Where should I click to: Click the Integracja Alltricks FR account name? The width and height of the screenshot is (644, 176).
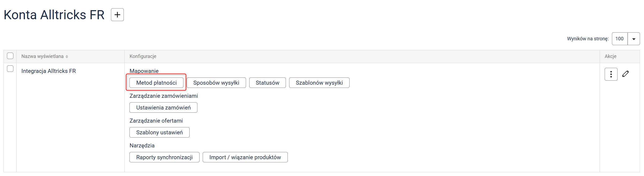49,71
